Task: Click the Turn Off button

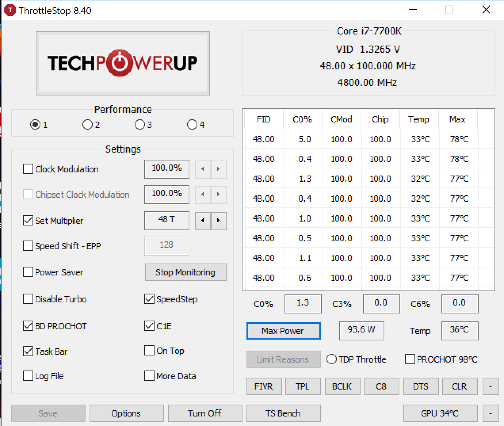Action: (x=205, y=413)
